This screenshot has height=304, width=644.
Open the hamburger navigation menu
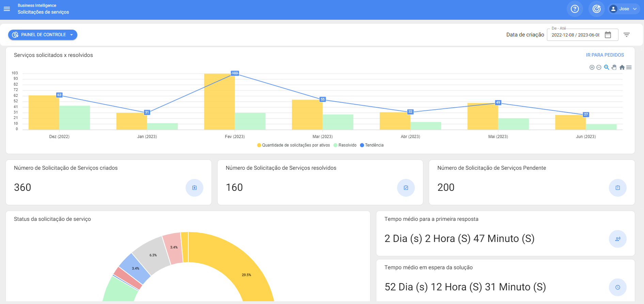coord(7,9)
